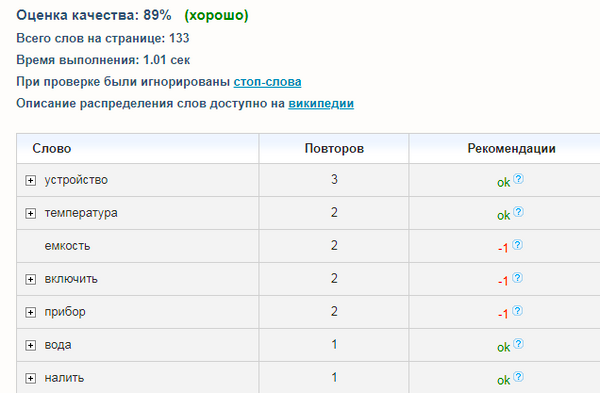Click question mark icon in налить row

[518, 377]
